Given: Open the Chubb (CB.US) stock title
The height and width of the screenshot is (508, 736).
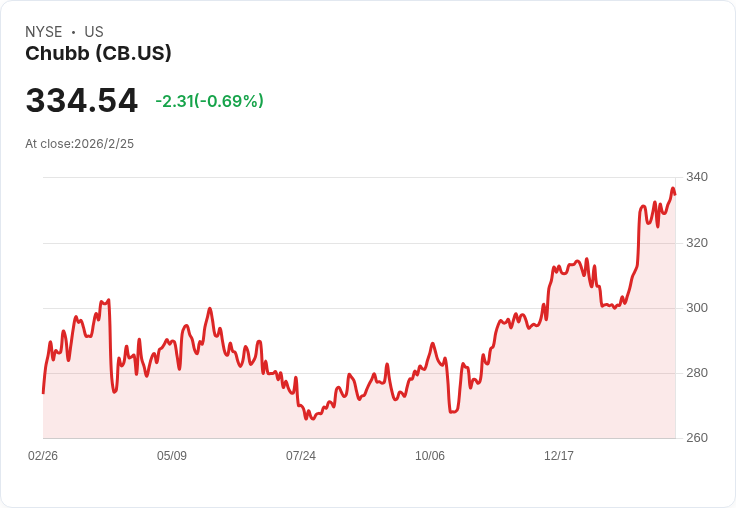Looking at the screenshot, I should 98,54.
